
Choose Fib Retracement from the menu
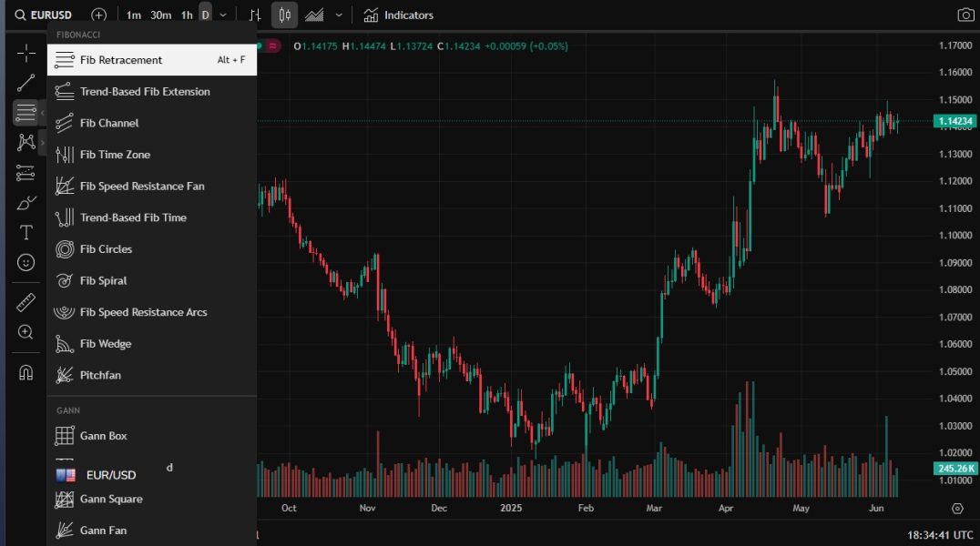click(121, 60)
